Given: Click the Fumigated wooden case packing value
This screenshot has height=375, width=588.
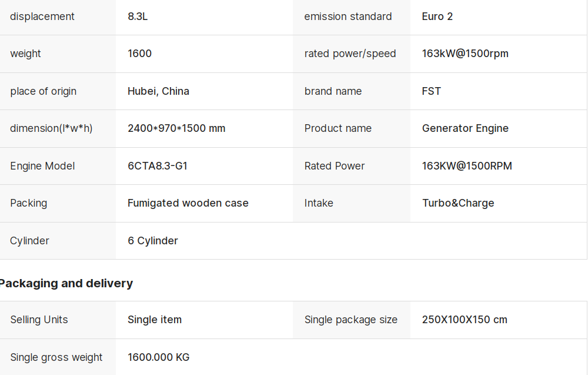Looking at the screenshot, I should 188,203.
